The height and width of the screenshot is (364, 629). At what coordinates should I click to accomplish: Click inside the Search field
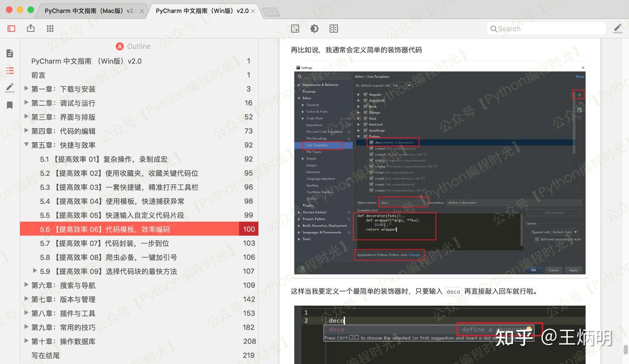click(x=546, y=28)
